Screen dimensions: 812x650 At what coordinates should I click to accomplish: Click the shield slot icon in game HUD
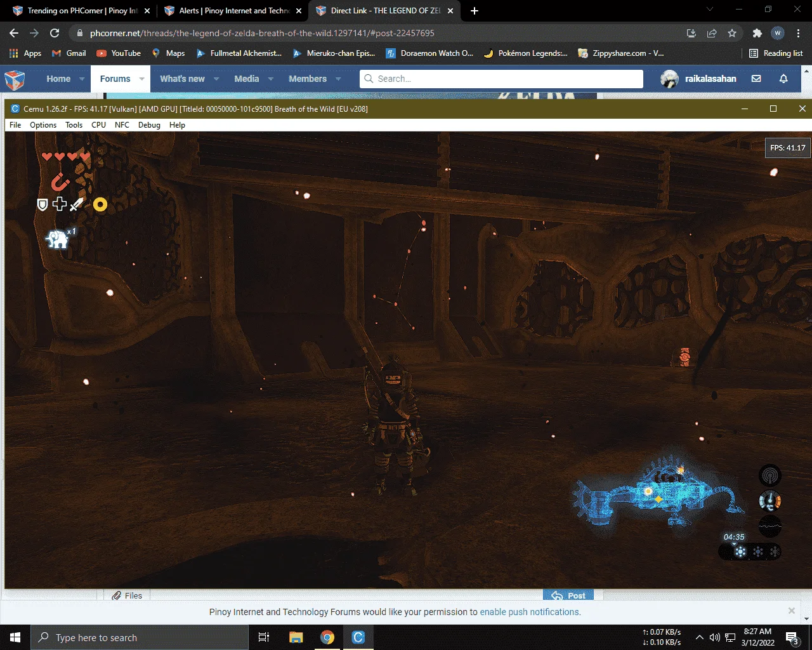[x=43, y=204]
